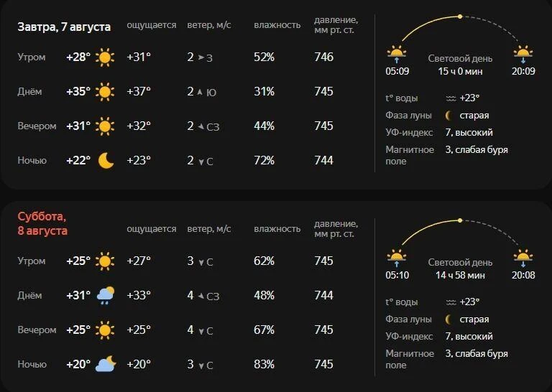Click the sun icon for tomorrow morning

pos(105,57)
